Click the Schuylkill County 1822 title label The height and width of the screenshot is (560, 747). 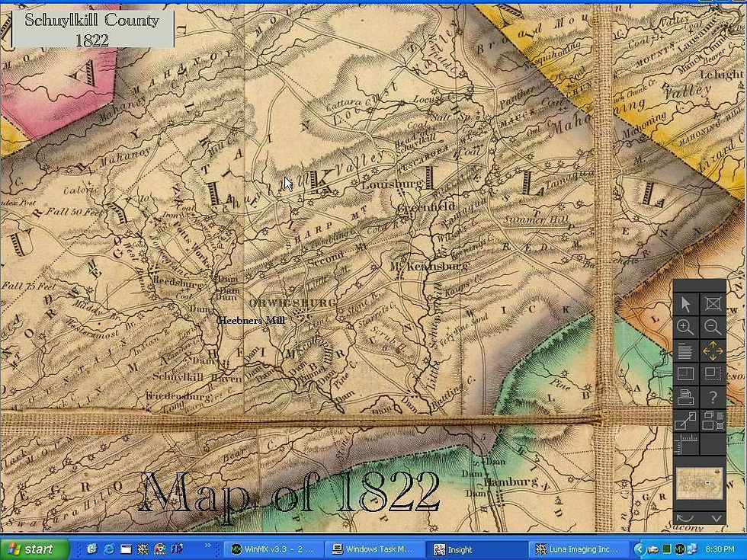92,29
